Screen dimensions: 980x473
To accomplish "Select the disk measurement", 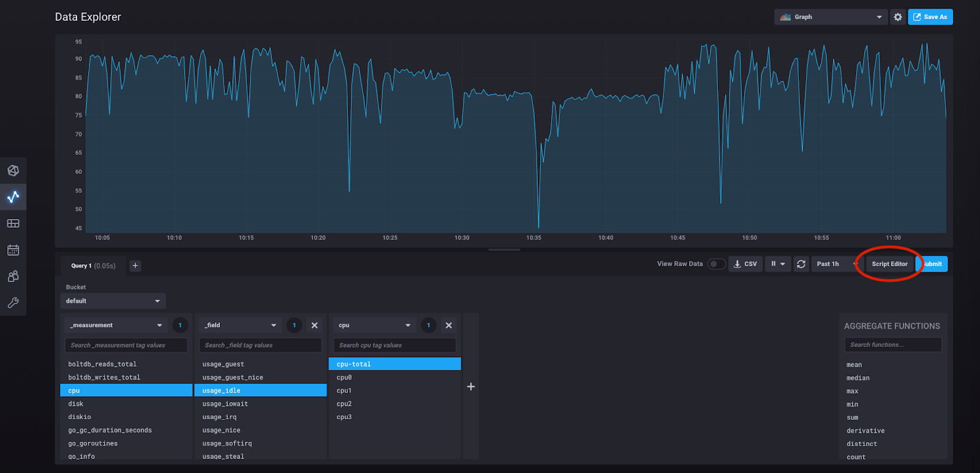I will pyautogui.click(x=126, y=404).
